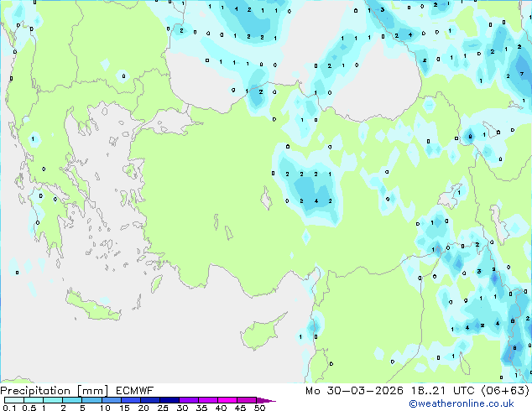
Task: Click the 'Precipitation [mm]' map title
Action: (55, 391)
